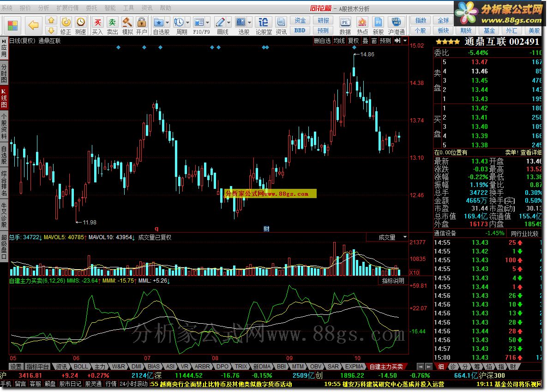Screen dimensions: 547x392
Task: Open 股市日记 in bottom status bar
Action: [70, 384]
